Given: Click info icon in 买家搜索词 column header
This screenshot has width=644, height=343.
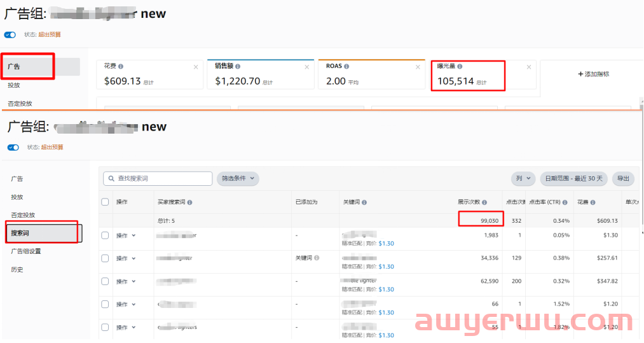Looking at the screenshot, I should pyautogui.click(x=190, y=202).
